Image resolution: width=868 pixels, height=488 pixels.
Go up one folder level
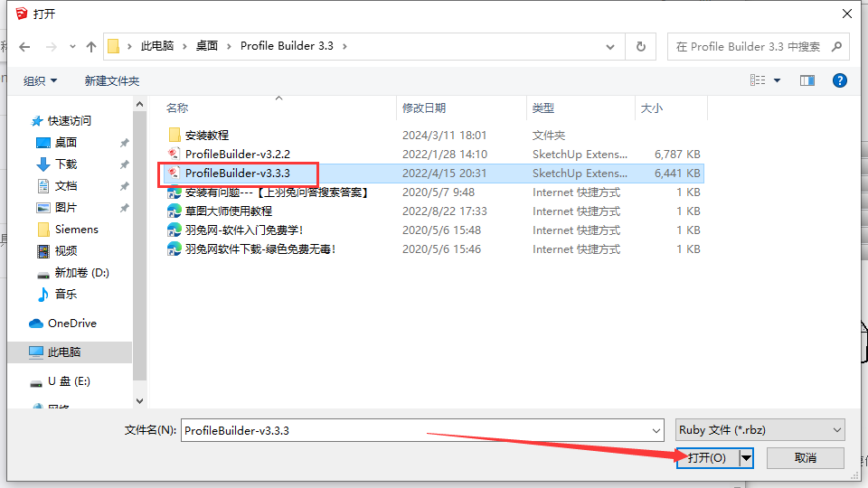[91, 47]
